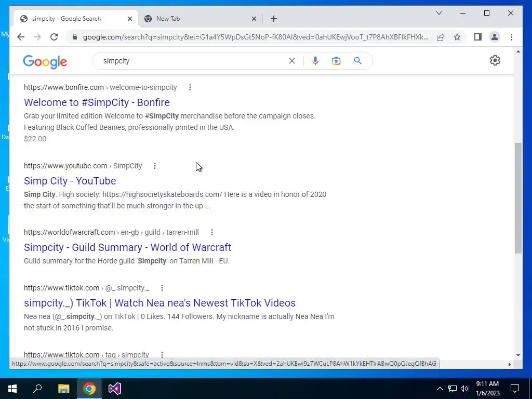This screenshot has width=532, height=399.
Task: Click the worldofwarcraft.com guild URL
Action: (111, 232)
